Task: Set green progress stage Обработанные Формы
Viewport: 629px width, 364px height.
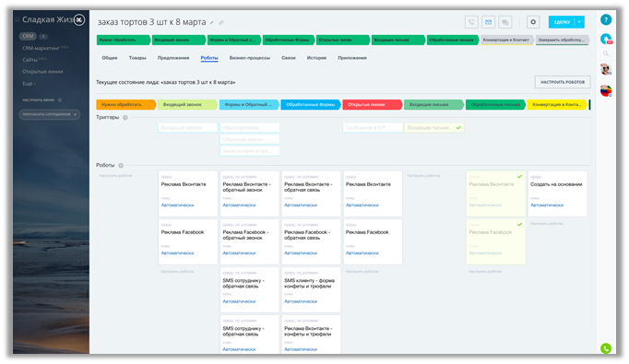Action: [x=290, y=41]
